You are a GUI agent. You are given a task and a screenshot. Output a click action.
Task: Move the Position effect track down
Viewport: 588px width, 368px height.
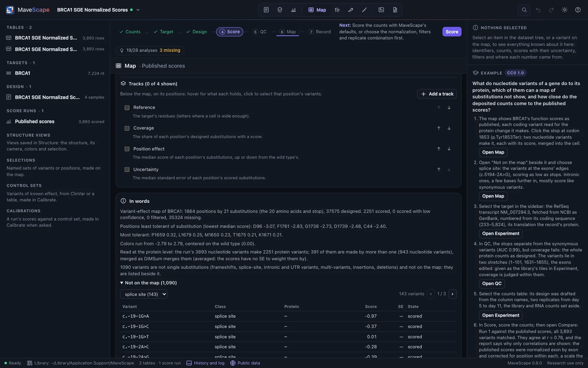(x=449, y=149)
